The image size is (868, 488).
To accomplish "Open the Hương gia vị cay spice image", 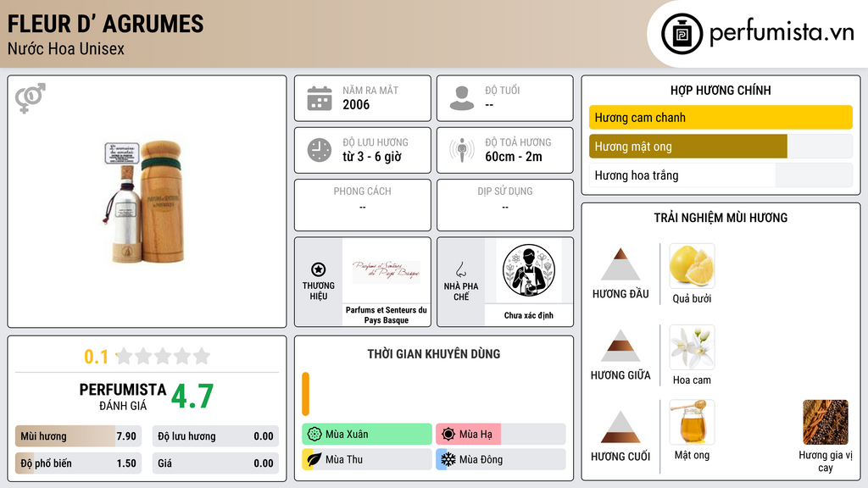I will click(x=826, y=422).
